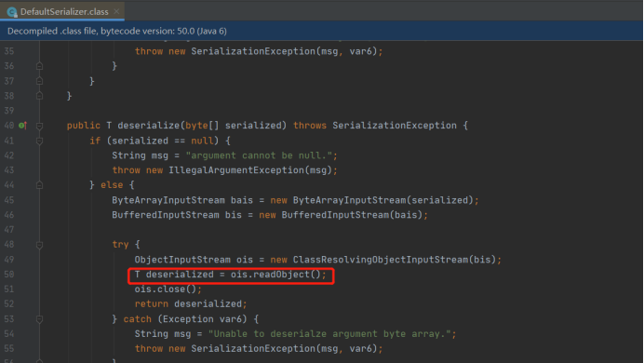Click SerializationException on line 35
644x363 pixels.
coord(253,51)
